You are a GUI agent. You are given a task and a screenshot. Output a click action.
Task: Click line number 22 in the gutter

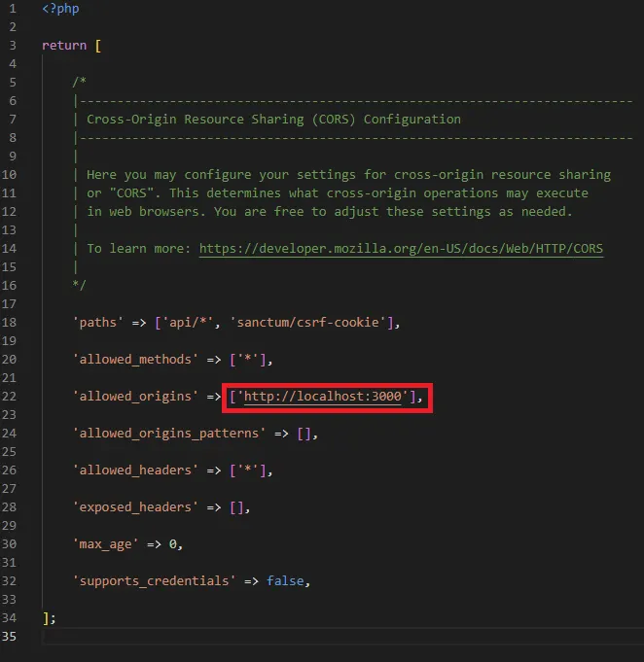9,396
